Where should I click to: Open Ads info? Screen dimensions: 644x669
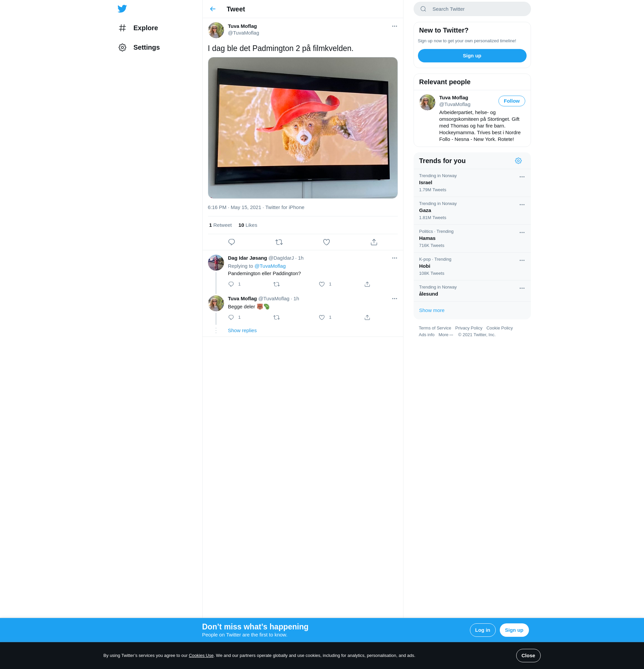click(427, 335)
